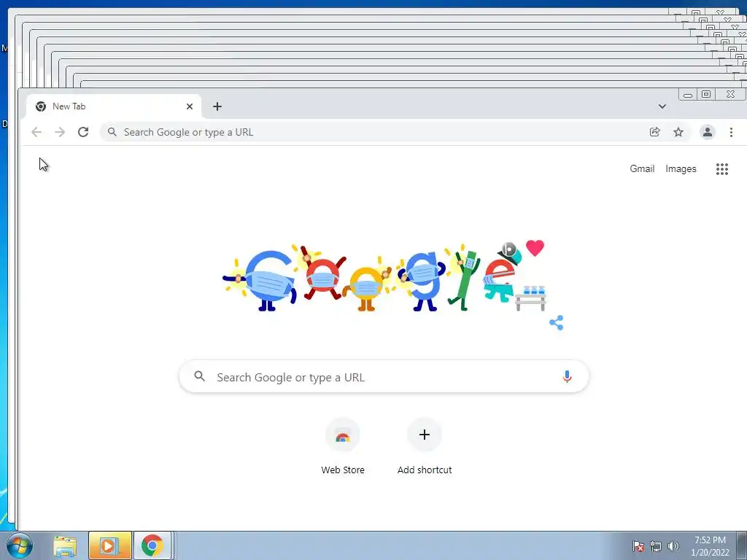747x560 pixels.
Task: Go back using the browser back arrow
Action: [36, 132]
